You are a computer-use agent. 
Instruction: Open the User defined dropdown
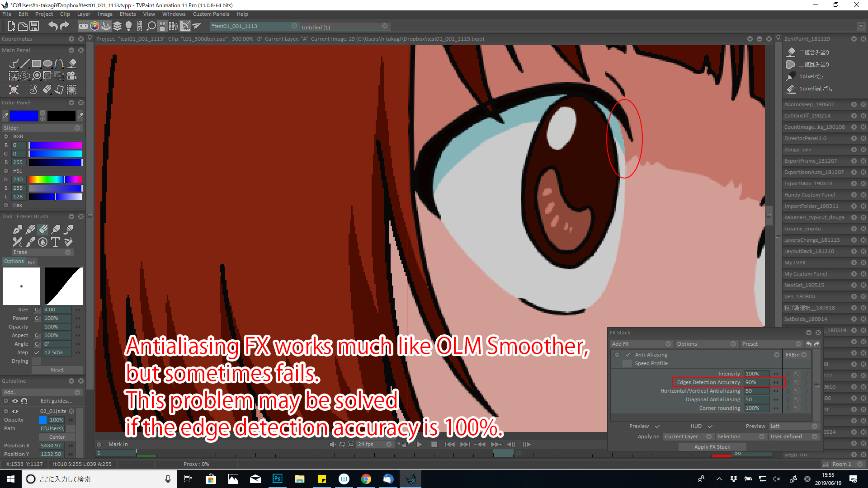click(x=794, y=436)
